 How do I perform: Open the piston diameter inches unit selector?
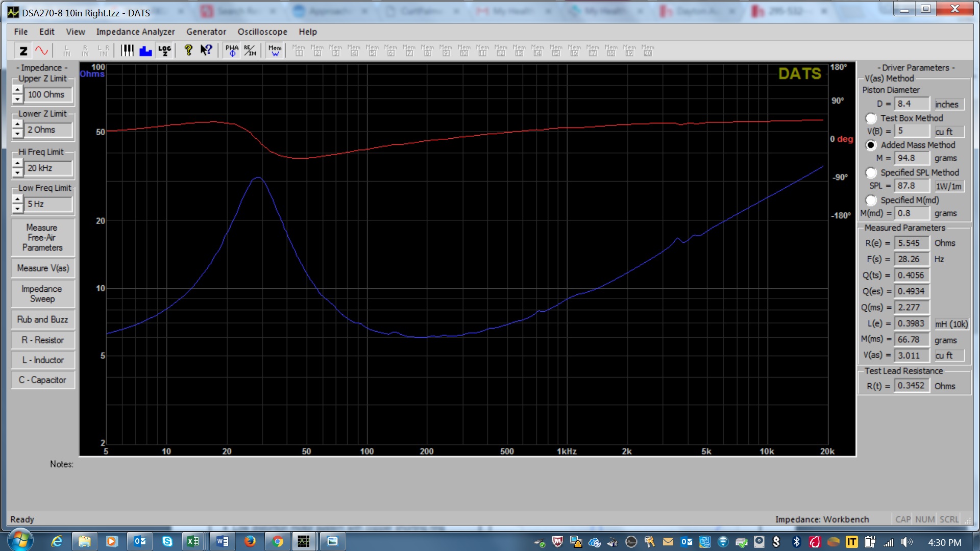(x=949, y=104)
